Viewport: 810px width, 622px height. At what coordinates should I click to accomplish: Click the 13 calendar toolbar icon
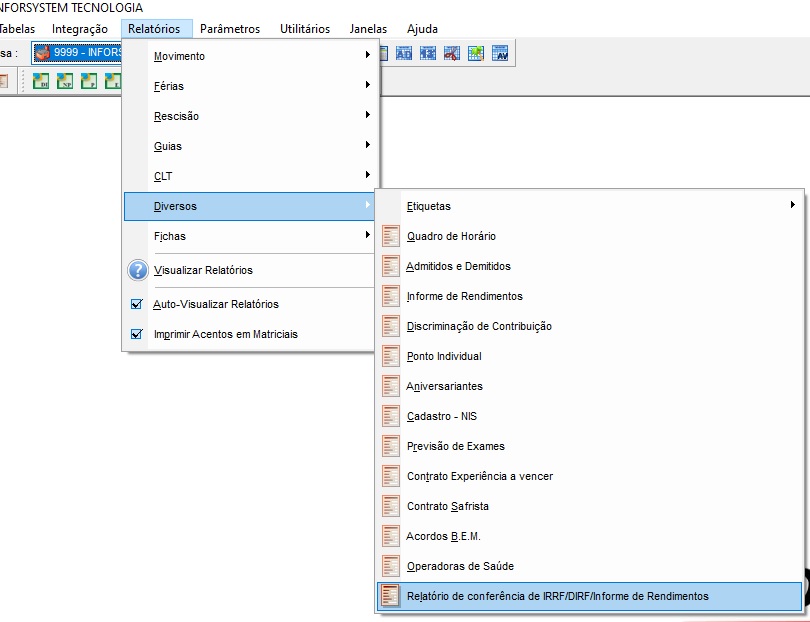(428, 53)
